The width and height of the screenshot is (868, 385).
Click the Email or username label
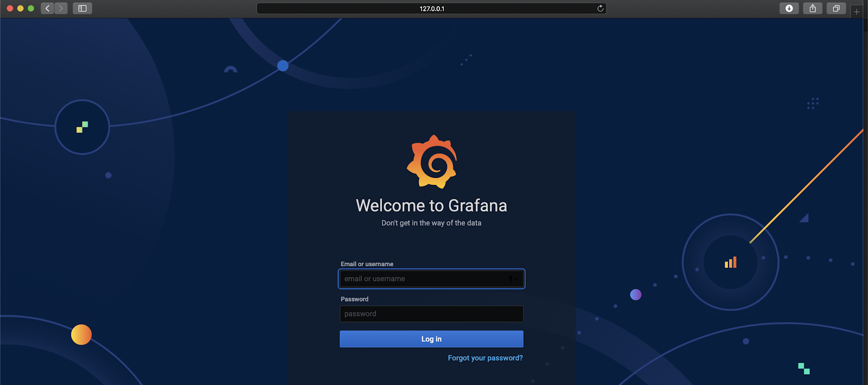[367, 264]
